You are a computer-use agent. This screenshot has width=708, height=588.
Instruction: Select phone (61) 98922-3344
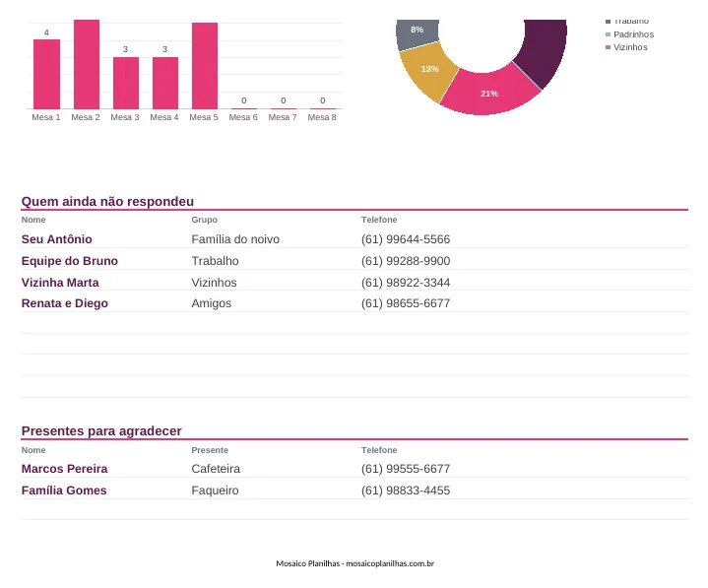(406, 283)
